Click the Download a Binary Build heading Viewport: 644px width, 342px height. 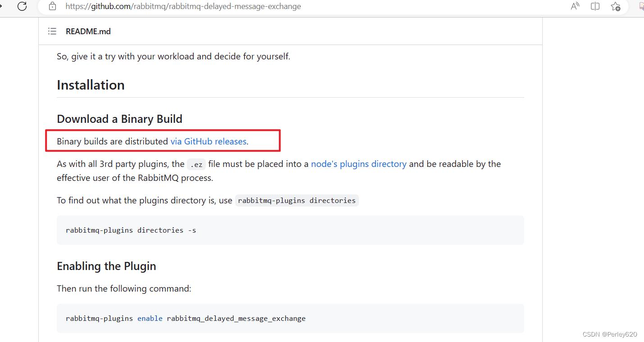click(x=119, y=119)
